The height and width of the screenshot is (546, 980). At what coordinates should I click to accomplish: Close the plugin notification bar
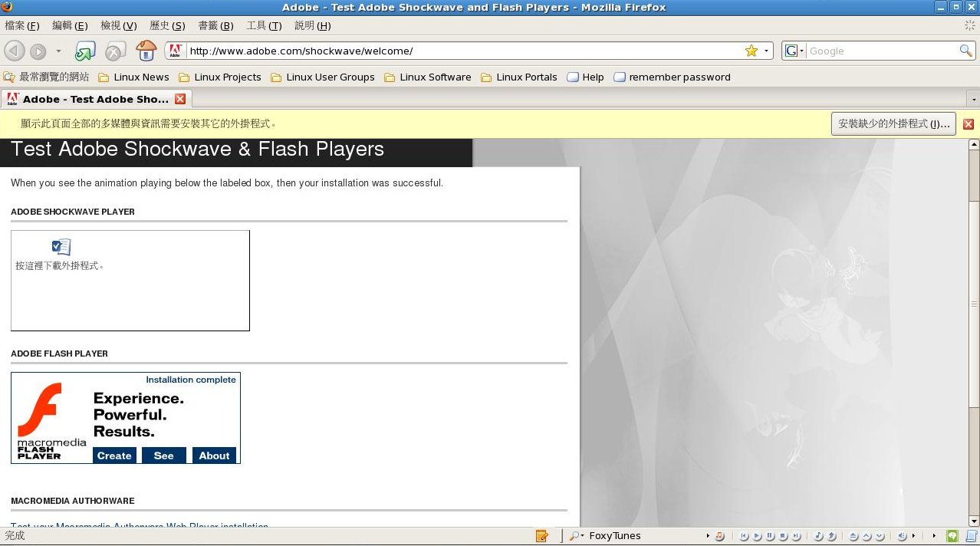[x=968, y=124]
